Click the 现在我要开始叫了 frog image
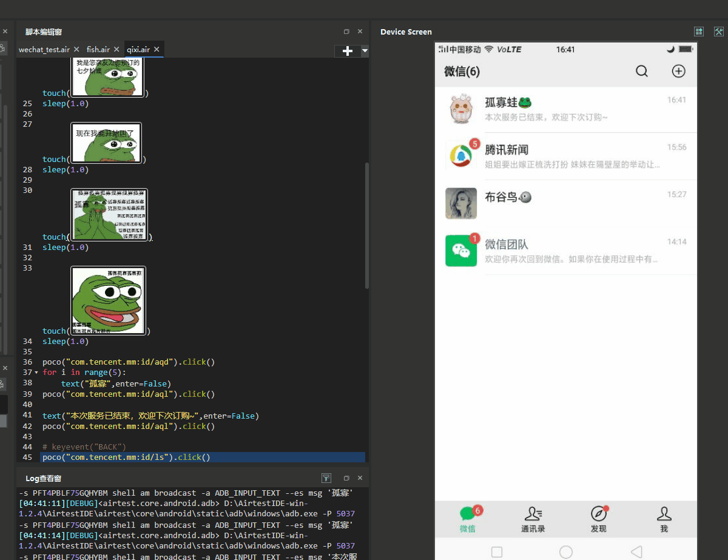Image resolution: width=728 pixels, height=560 pixels. click(107, 143)
